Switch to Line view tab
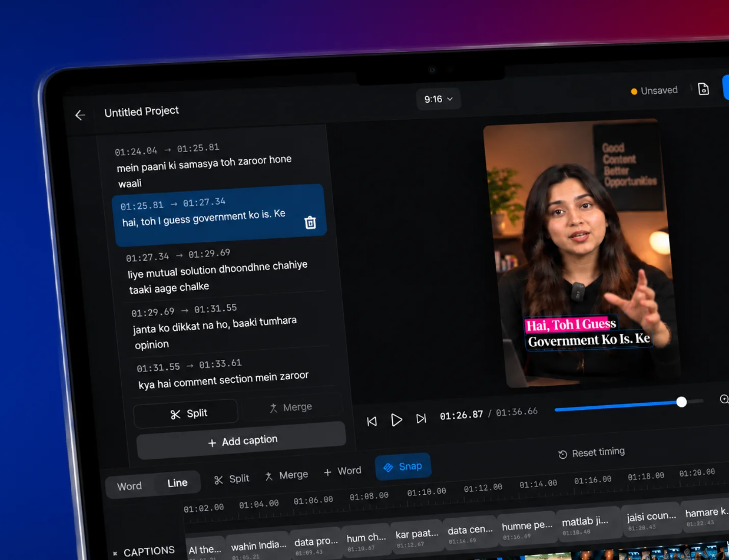Screen dimensions: 729x560 pyautogui.click(x=177, y=483)
